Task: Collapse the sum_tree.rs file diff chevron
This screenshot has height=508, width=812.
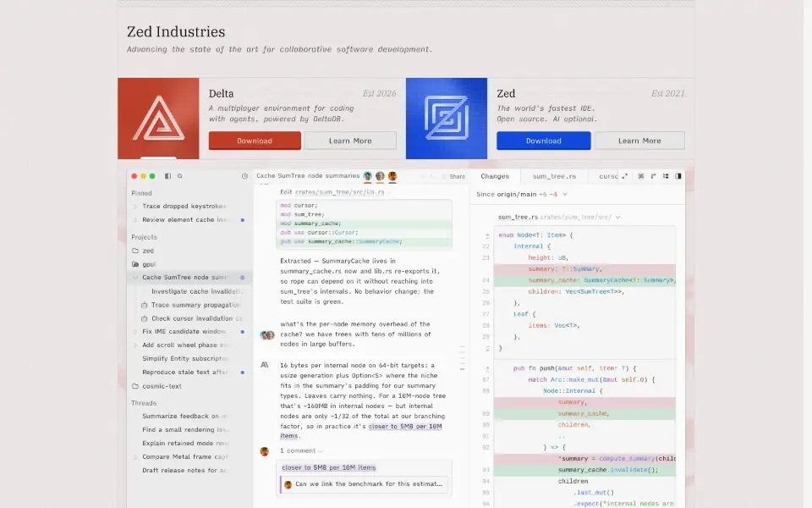Action: coord(617,218)
